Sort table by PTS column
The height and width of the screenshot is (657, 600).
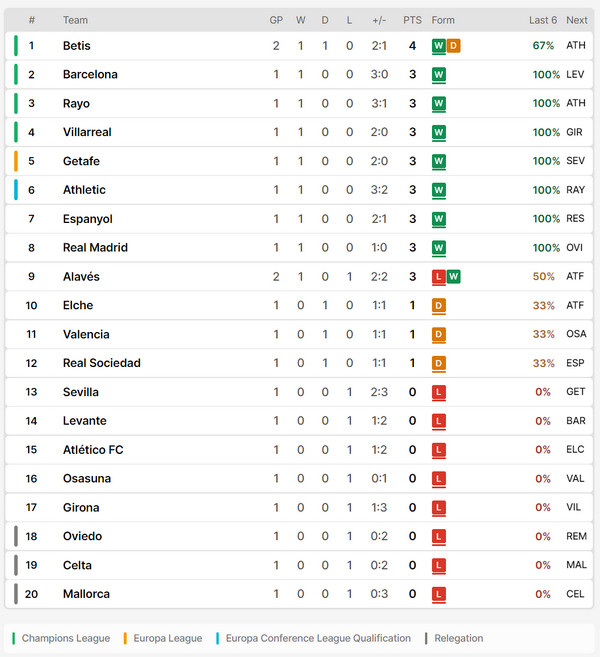pos(412,20)
